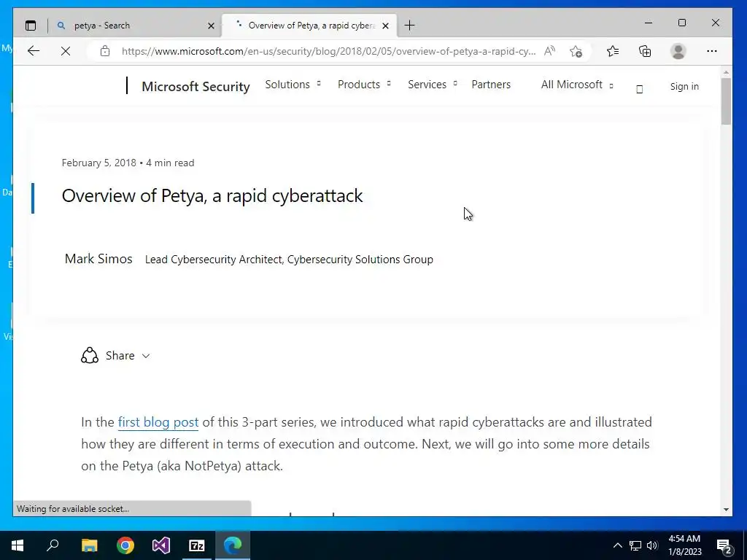Stop loading the page

click(x=65, y=50)
